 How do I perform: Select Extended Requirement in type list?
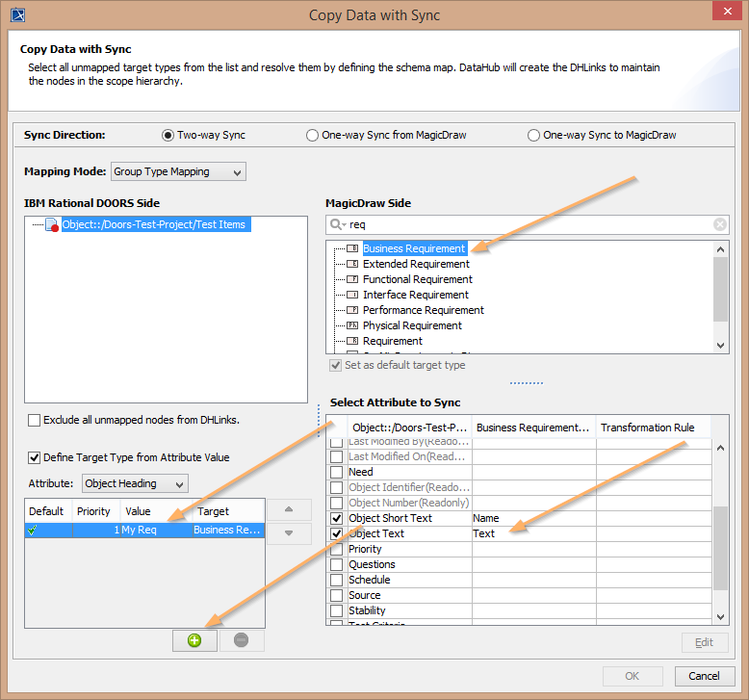(x=416, y=264)
